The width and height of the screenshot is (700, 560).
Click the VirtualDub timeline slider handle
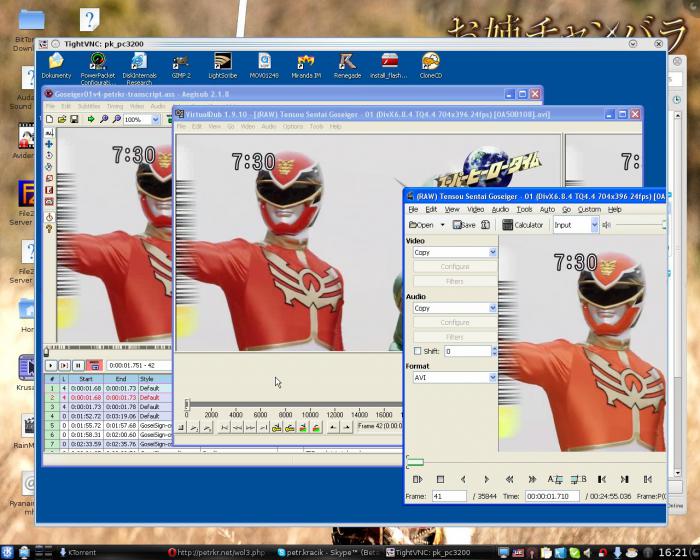(x=187, y=404)
